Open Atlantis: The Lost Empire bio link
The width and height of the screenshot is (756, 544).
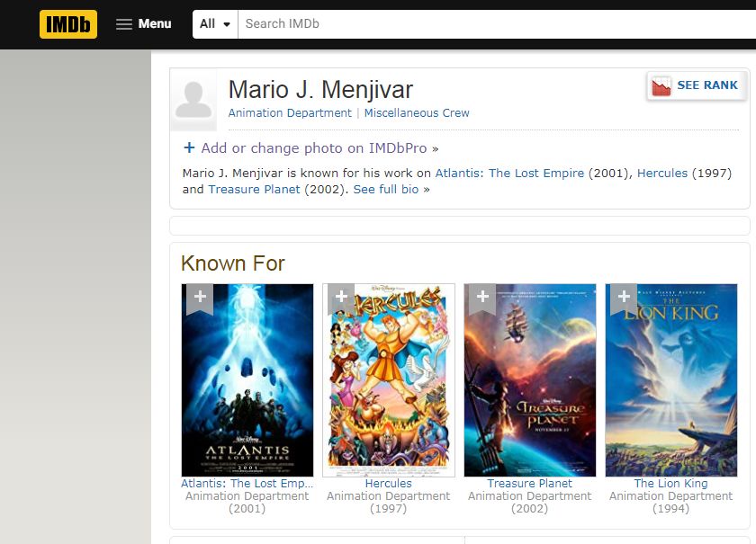[509, 173]
